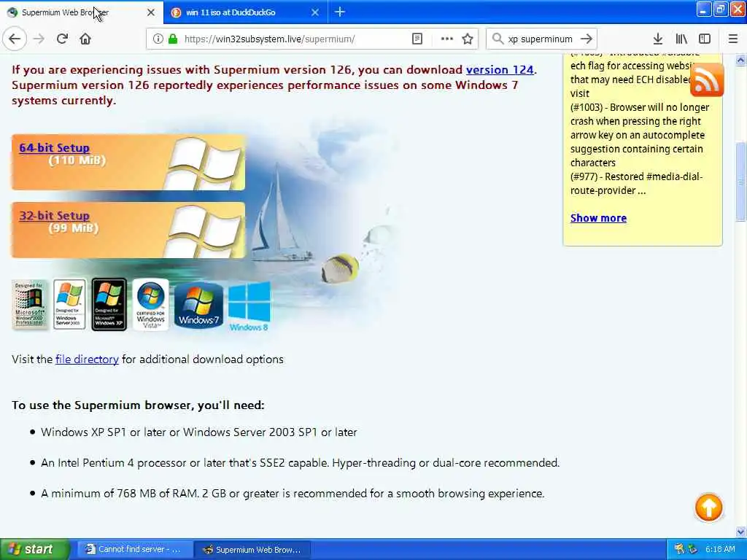This screenshot has width=747, height=560.
Task: Click the taskbar clock showing 6:18 AM
Action: [720, 550]
